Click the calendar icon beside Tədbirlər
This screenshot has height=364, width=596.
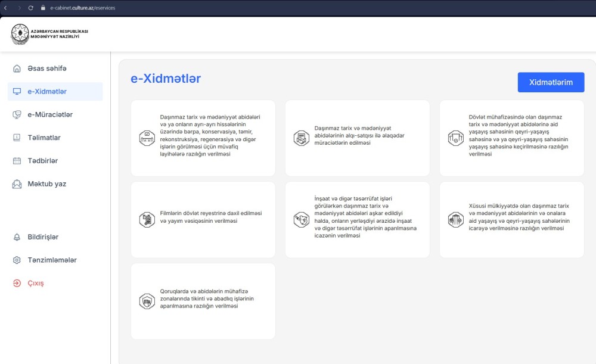click(x=17, y=161)
